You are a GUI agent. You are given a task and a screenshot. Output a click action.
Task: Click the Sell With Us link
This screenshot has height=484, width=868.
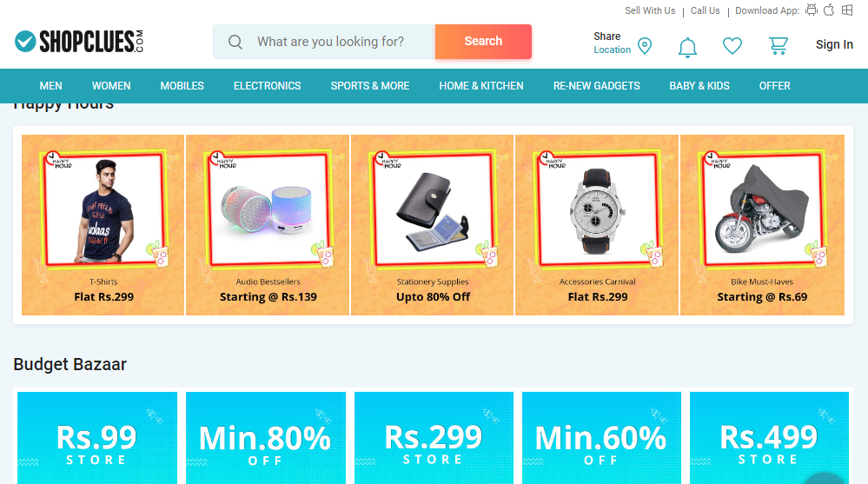[x=650, y=11]
